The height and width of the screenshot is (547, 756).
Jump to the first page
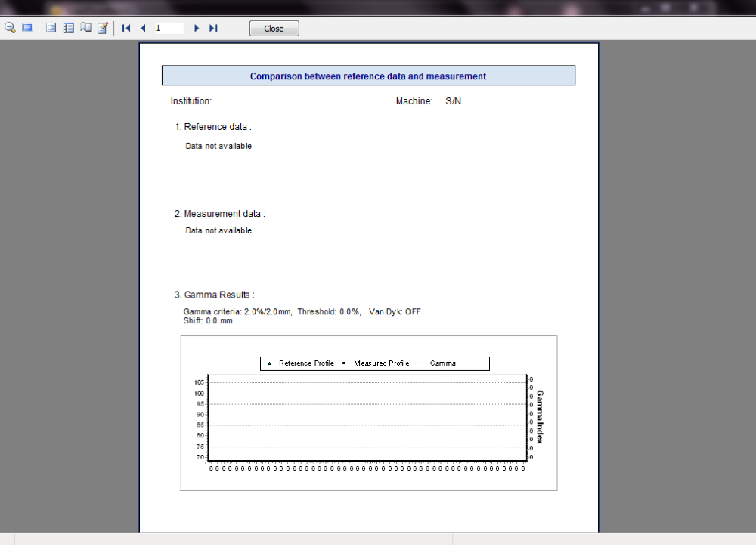tap(126, 28)
